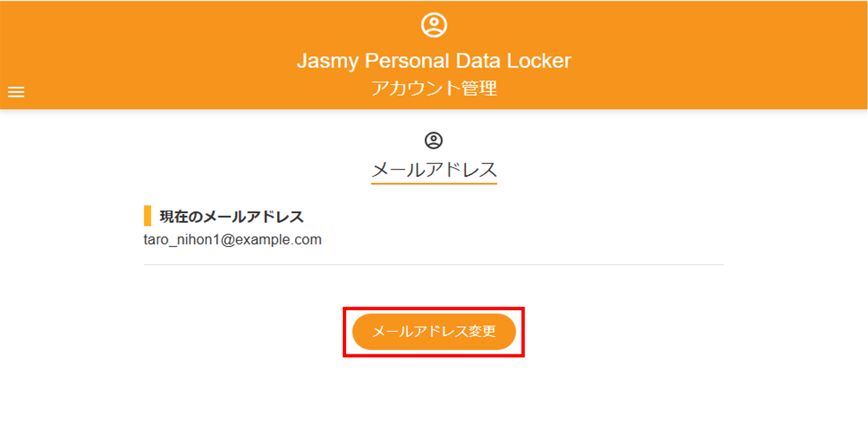
Task: Select the アカウント管理 page subtitle
Action: pyautogui.click(x=434, y=88)
